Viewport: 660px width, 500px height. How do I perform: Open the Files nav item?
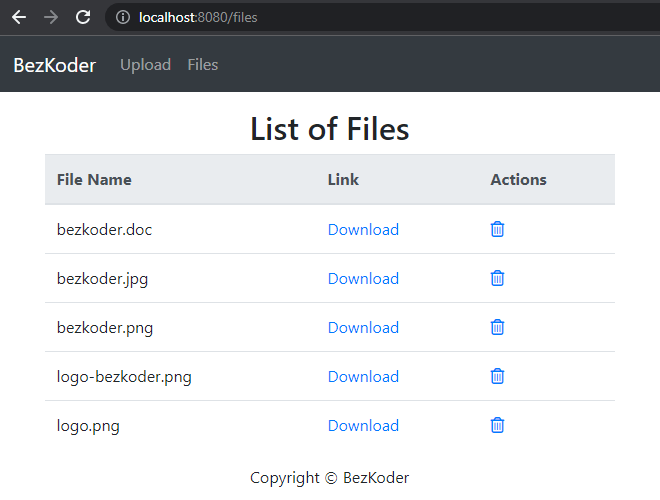[202, 65]
